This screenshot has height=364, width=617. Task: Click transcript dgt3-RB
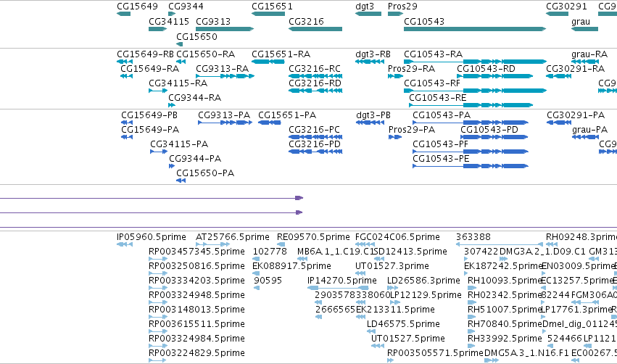tap(370, 62)
